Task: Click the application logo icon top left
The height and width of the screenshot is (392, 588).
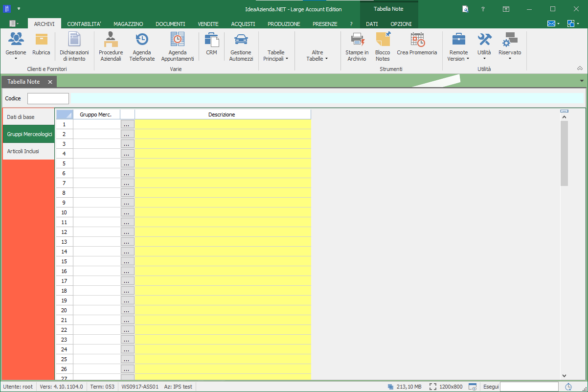Action: pyautogui.click(x=7, y=9)
